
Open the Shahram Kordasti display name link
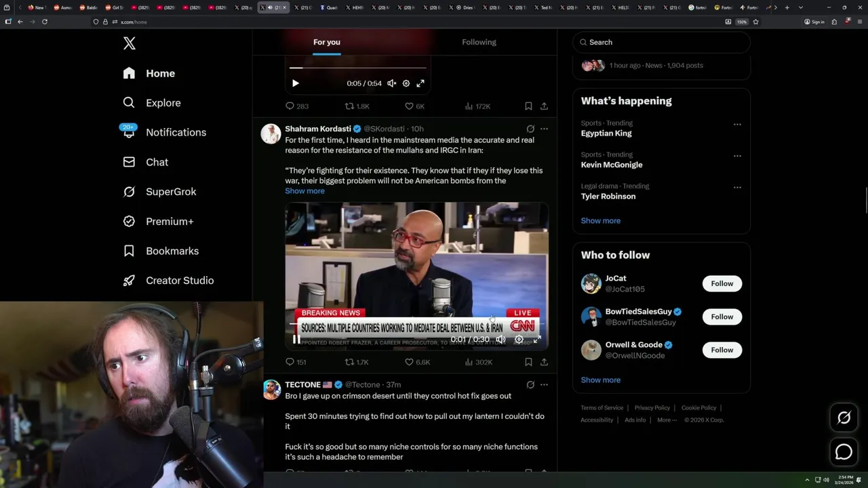coord(318,129)
